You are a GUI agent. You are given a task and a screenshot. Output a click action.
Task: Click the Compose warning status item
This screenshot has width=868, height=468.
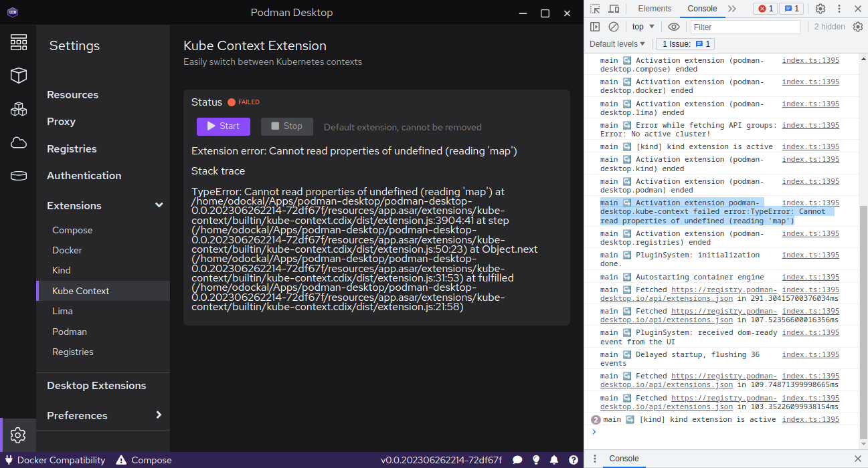pos(144,460)
